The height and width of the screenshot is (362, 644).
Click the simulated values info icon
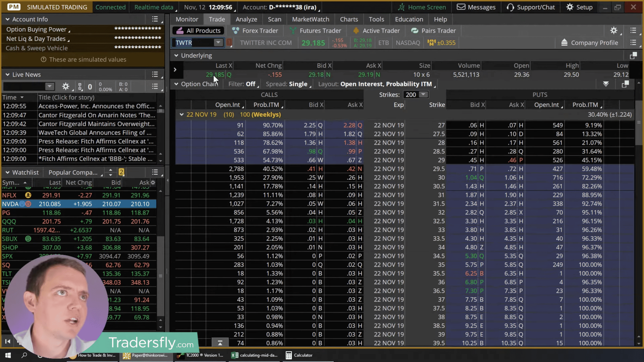(x=44, y=59)
